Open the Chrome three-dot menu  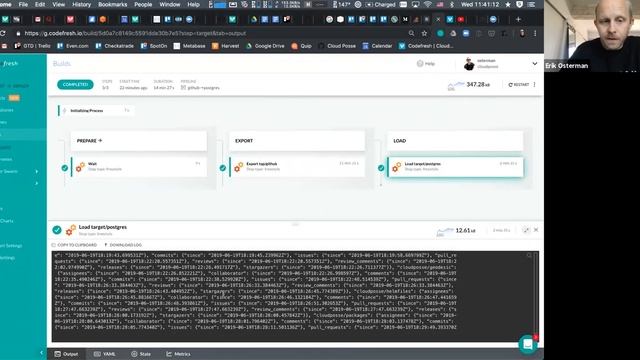[x=535, y=33]
